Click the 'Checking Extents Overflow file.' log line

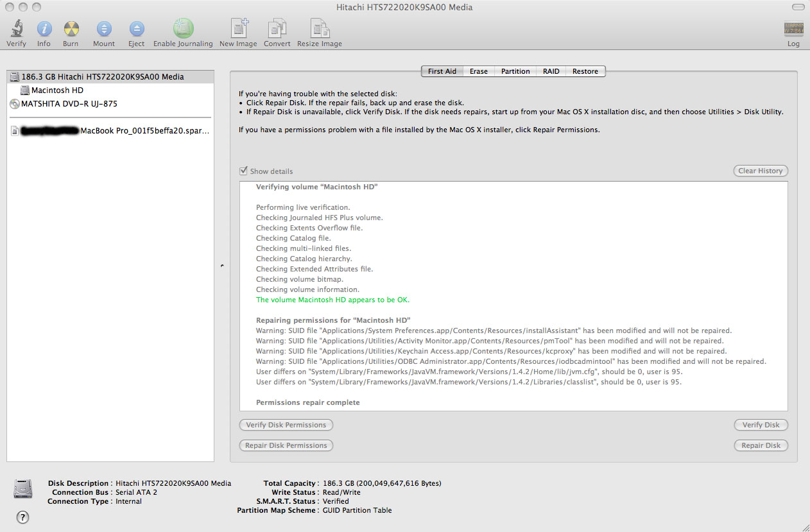click(x=309, y=228)
